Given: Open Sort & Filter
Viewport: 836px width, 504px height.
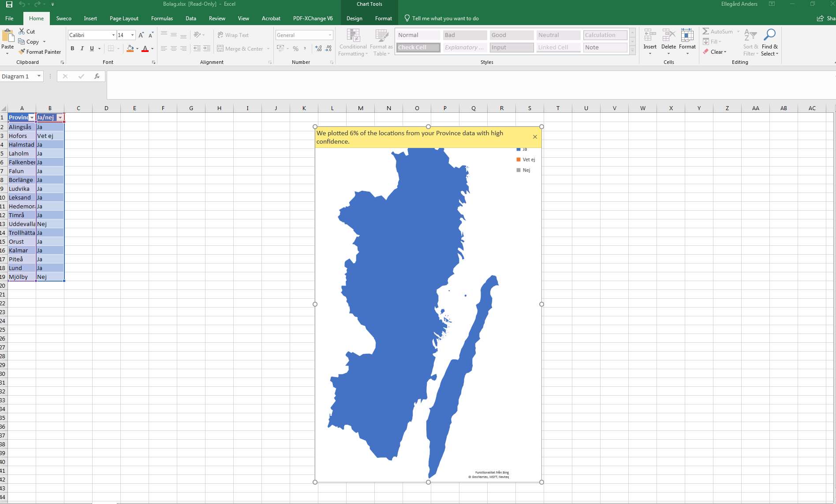Looking at the screenshot, I should pyautogui.click(x=750, y=42).
